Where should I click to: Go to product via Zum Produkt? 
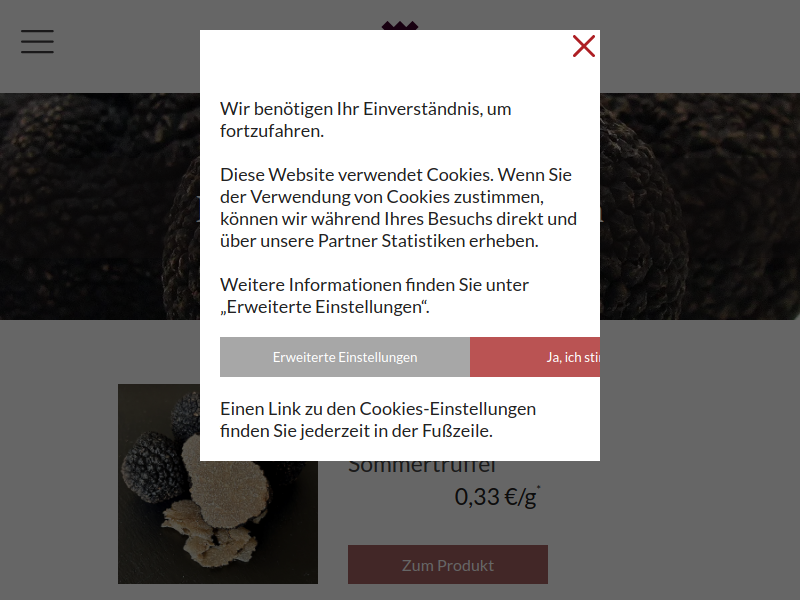click(x=448, y=565)
